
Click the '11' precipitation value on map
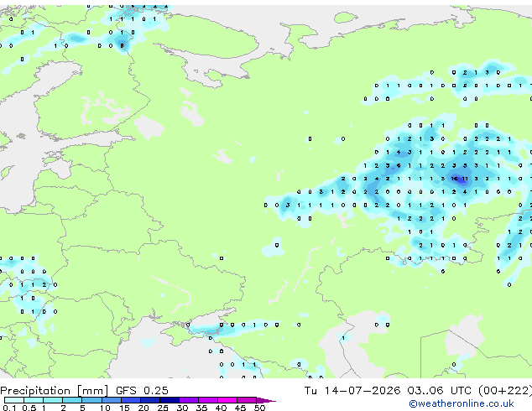465,179
